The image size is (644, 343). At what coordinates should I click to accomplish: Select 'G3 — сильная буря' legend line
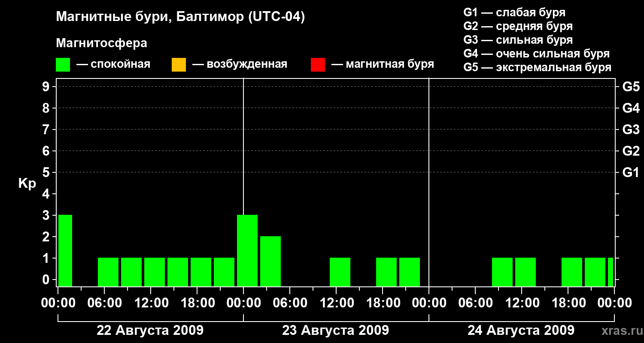point(518,40)
